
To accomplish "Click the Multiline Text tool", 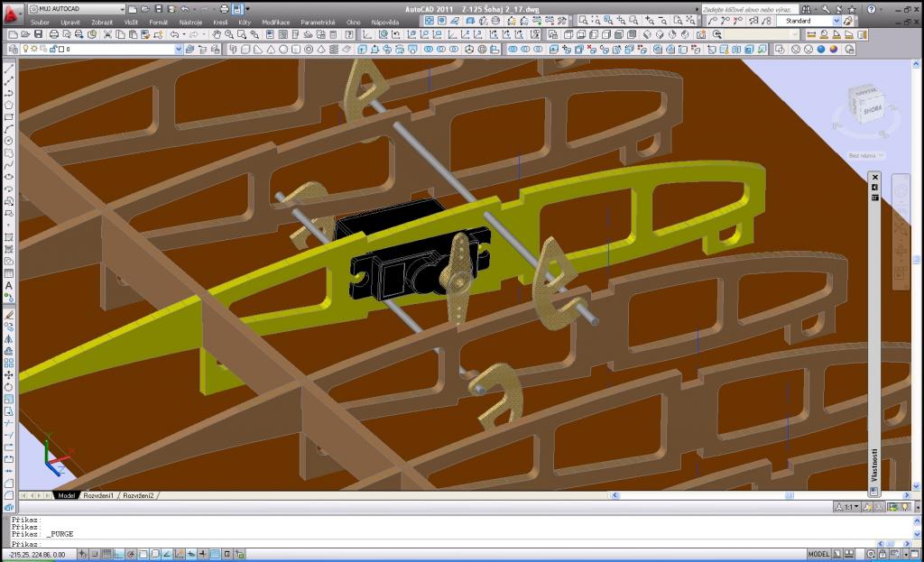I will coord(9,286).
